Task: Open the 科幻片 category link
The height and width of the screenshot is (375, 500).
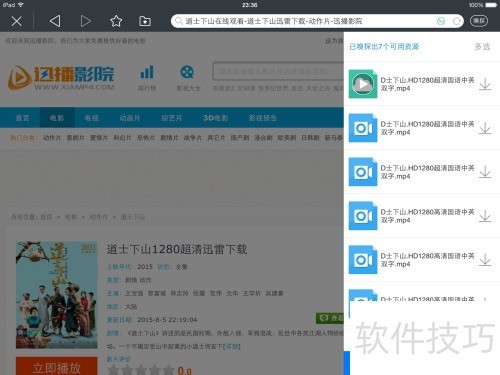Action: pos(122,138)
